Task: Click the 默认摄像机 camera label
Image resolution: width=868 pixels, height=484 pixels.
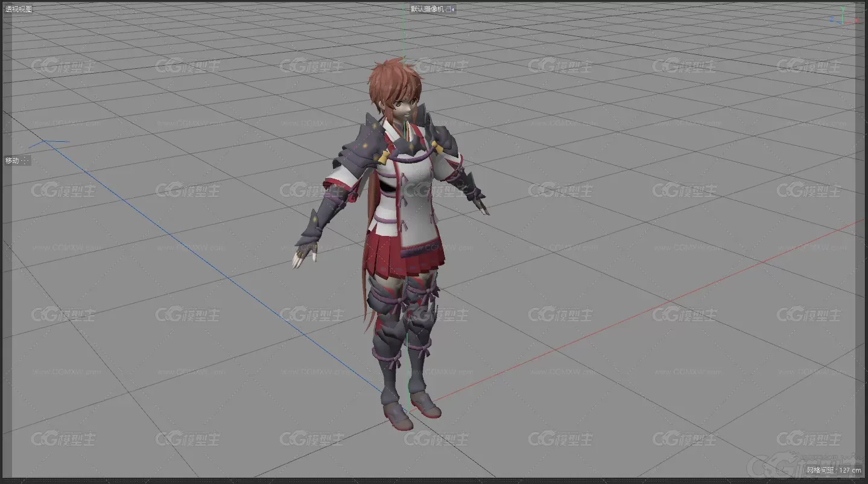Action: point(428,9)
